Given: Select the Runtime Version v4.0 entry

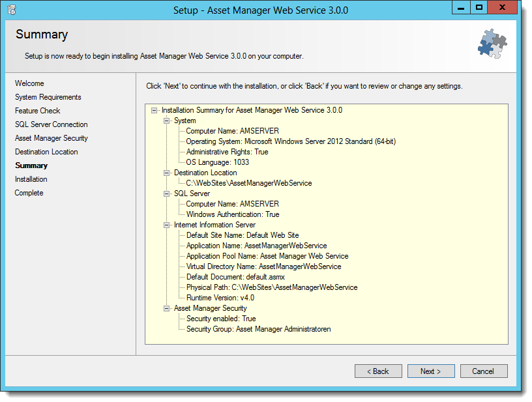Looking at the screenshot, I should pyautogui.click(x=220, y=298).
